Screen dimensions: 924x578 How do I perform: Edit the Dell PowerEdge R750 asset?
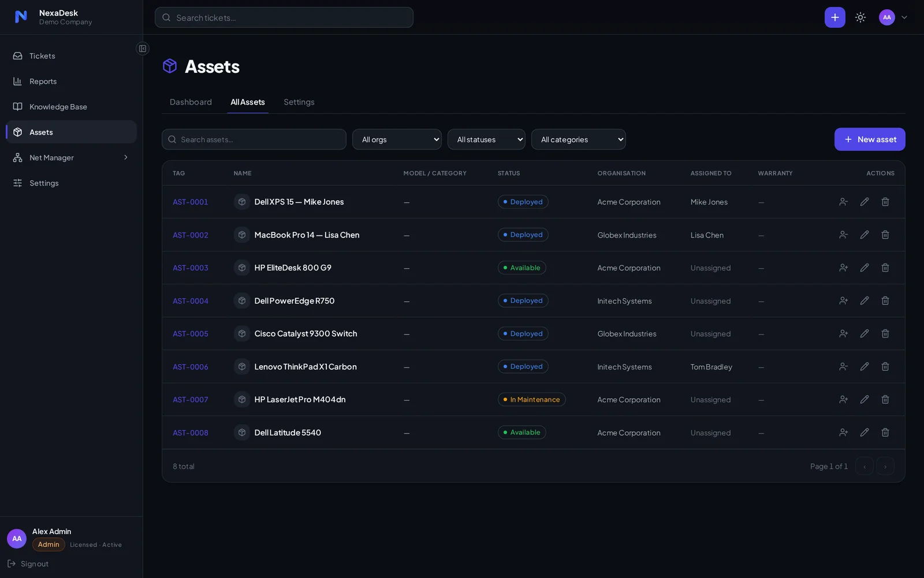[865, 301]
